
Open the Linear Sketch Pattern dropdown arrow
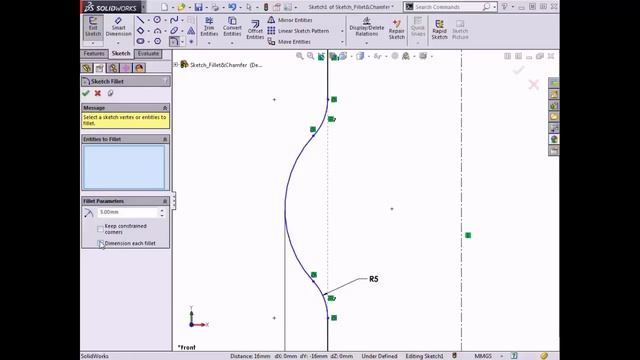pos(342,31)
